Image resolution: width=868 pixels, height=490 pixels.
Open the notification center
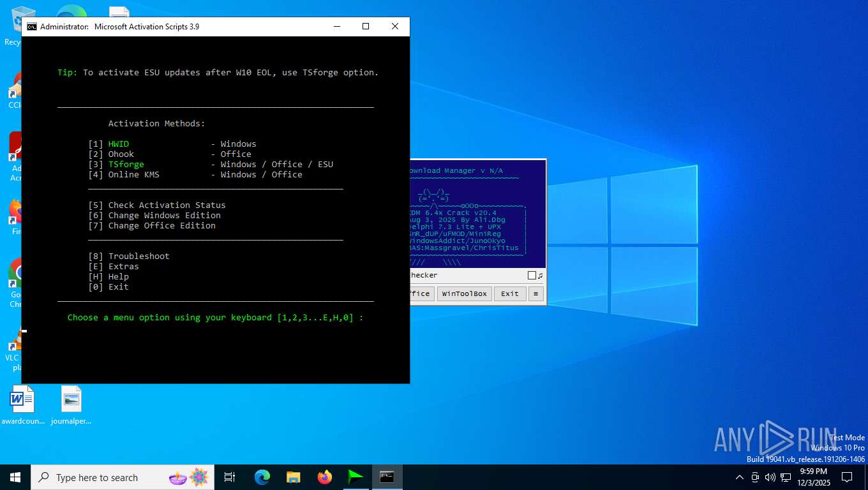[x=847, y=477]
